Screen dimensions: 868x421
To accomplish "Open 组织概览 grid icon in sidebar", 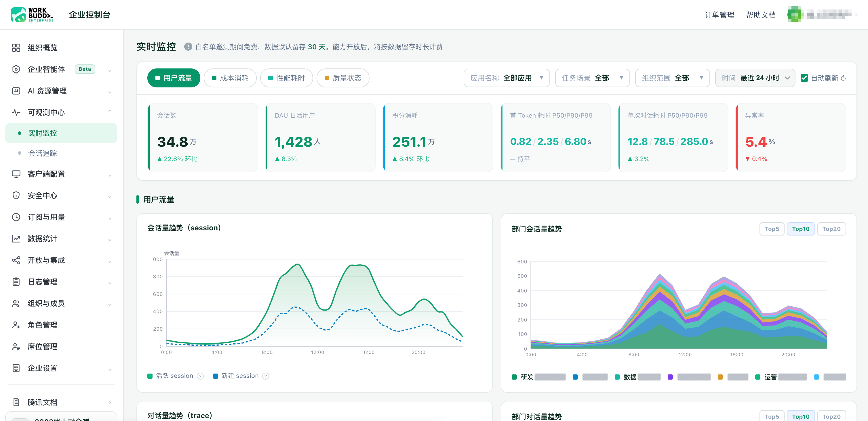I will (x=16, y=48).
